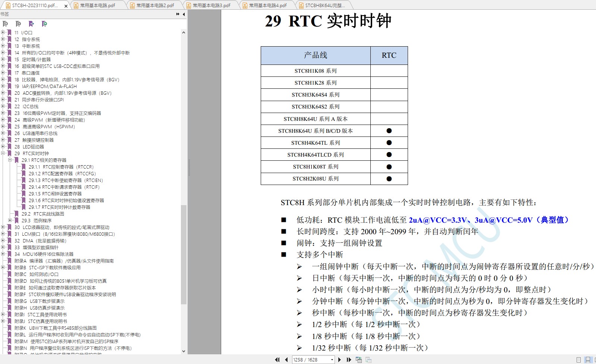Select bookmark 25 高速高级PWM (HSPWM)
Screen dimensions: 596x364
click(45, 126)
